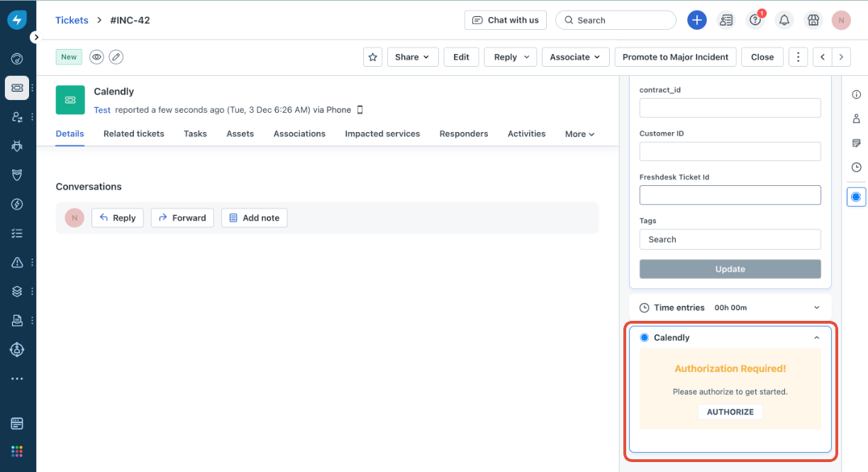Image resolution: width=868 pixels, height=472 pixels.
Task: Switch to the Related tickets tab
Action: coord(134,133)
